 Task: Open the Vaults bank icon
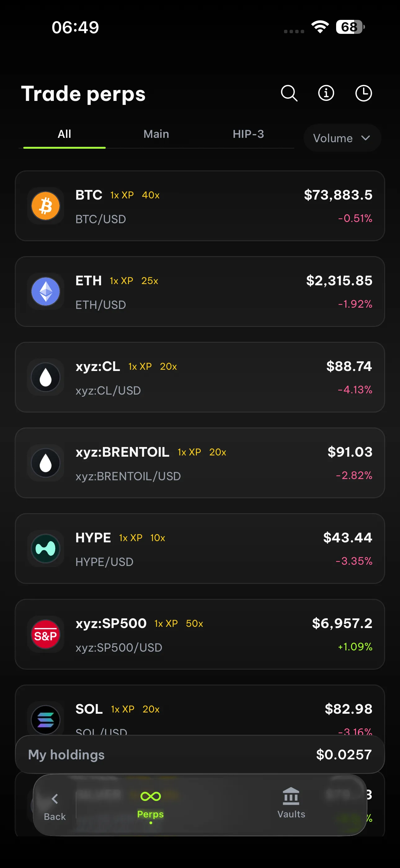[x=291, y=797]
